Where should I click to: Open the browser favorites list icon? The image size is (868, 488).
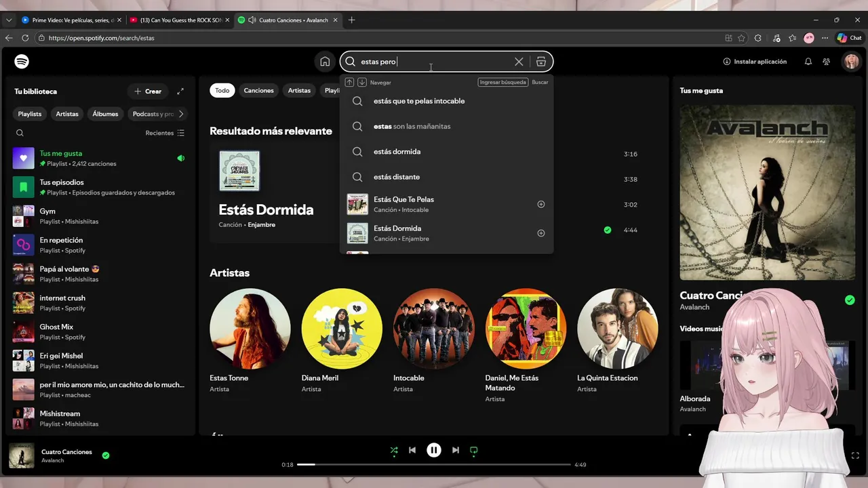(792, 38)
